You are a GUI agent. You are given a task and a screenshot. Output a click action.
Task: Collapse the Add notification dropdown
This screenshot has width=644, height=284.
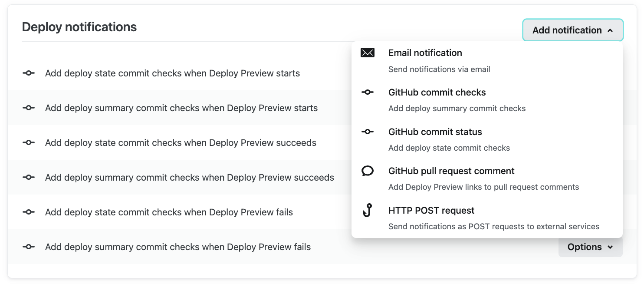572,30
